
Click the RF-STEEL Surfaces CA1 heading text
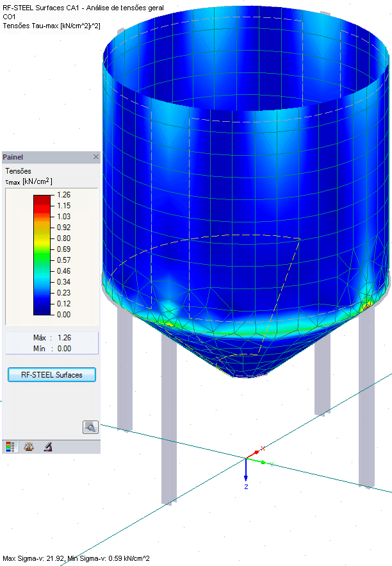(x=83, y=8)
